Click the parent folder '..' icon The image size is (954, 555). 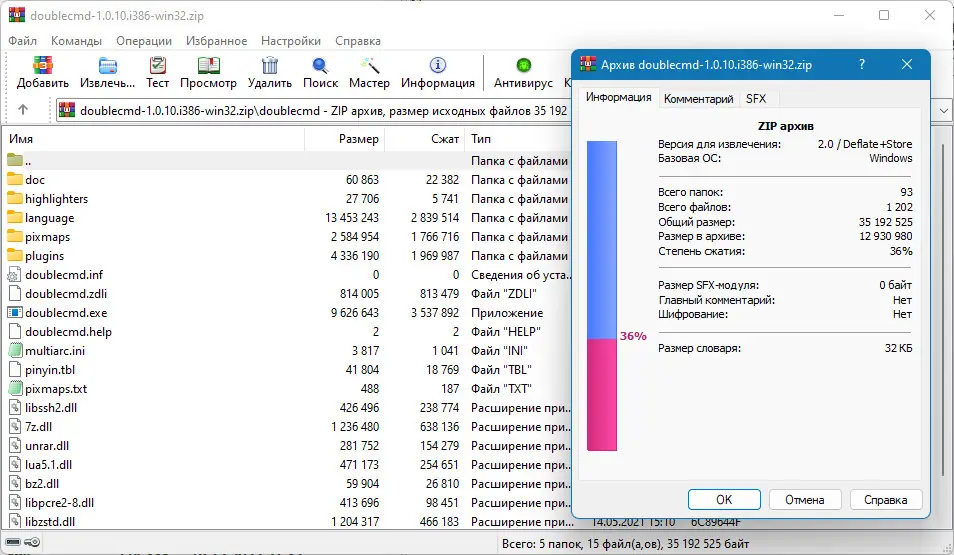tap(15, 161)
